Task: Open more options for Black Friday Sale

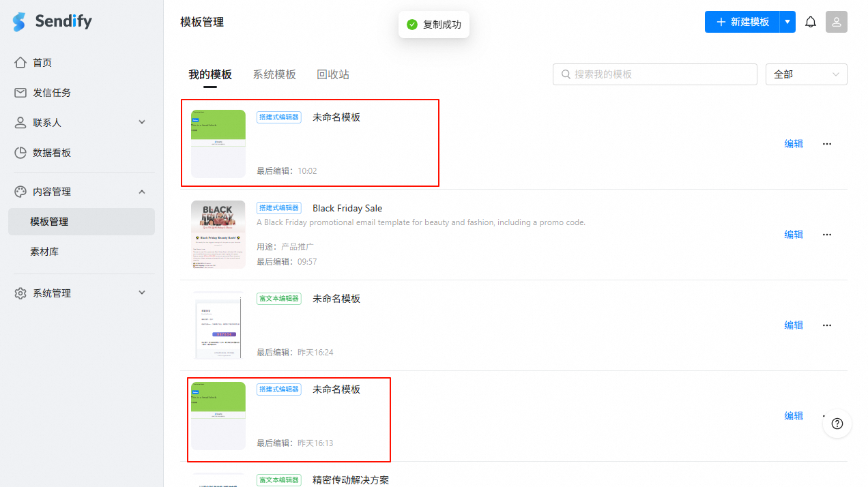Action: 827,235
